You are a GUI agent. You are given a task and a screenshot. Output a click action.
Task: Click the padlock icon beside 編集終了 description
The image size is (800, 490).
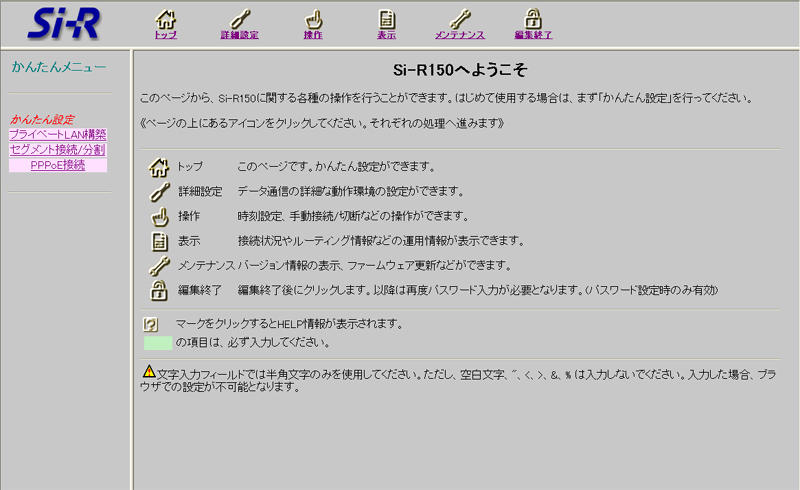point(159,290)
